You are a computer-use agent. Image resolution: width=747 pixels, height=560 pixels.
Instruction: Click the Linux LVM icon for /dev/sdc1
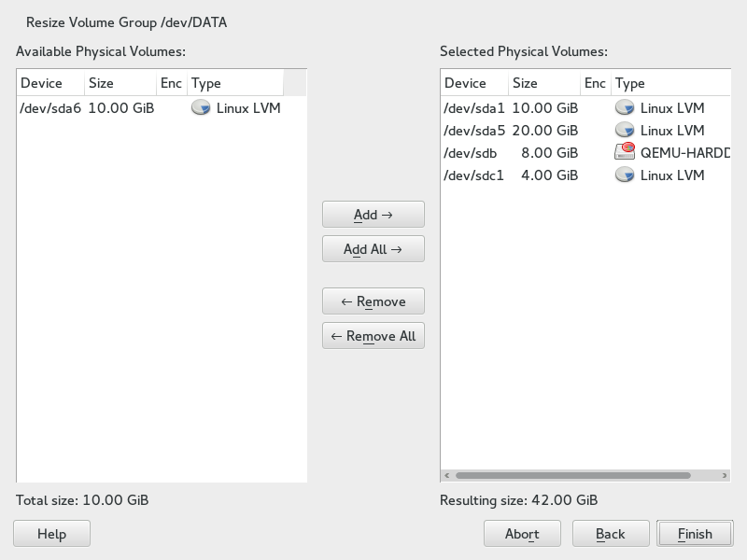(x=624, y=175)
